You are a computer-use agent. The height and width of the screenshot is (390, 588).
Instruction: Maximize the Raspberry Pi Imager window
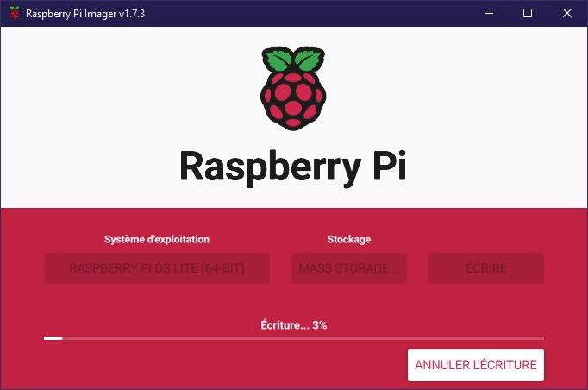click(x=528, y=13)
